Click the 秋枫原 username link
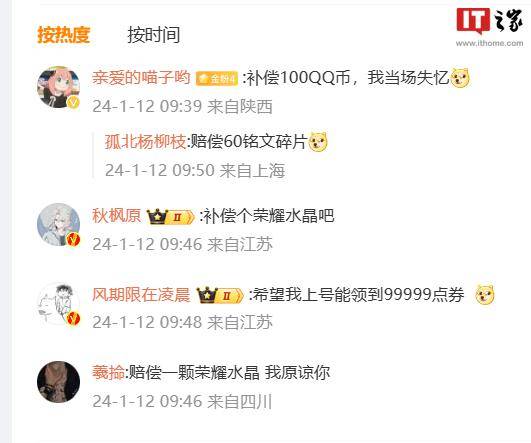The width and height of the screenshot is (531, 443). (116, 216)
